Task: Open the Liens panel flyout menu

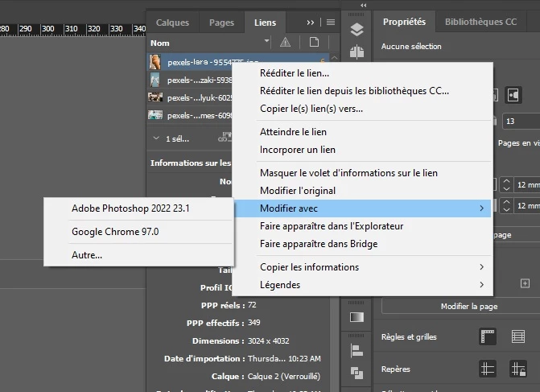Action: 331,23
